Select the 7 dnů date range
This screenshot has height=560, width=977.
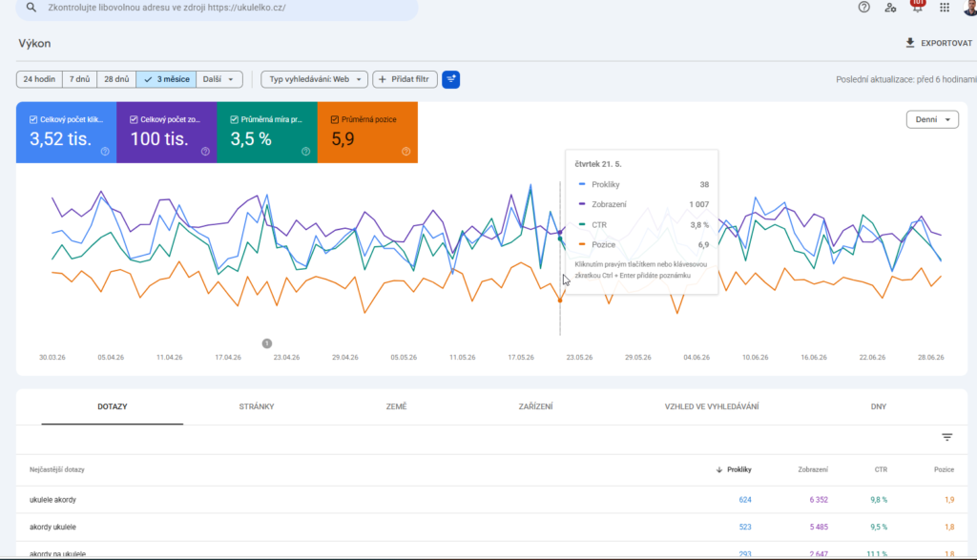pos(80,79)
